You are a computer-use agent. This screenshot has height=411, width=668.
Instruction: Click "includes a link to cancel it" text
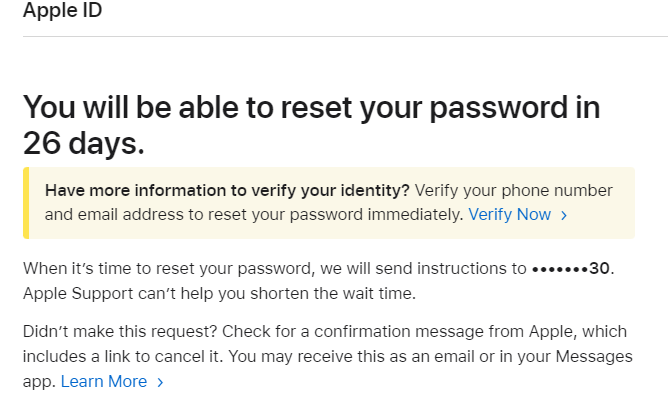click(120, 357)
